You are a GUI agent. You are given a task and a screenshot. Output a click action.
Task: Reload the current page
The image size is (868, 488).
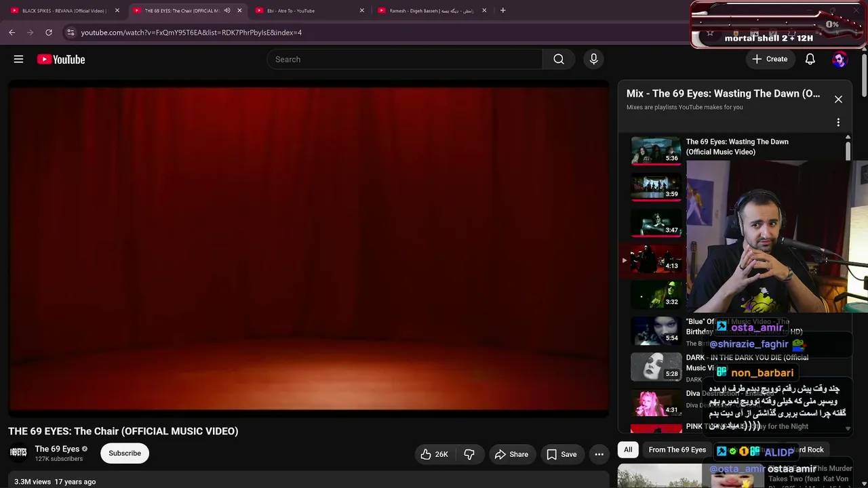click(49, 33)
